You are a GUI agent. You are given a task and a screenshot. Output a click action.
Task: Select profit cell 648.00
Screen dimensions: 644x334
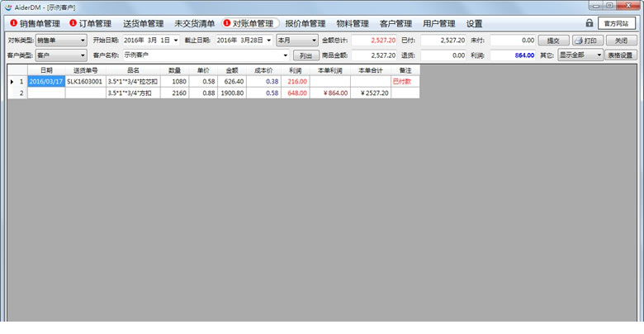pyautogui.click(x=296, y=93)
